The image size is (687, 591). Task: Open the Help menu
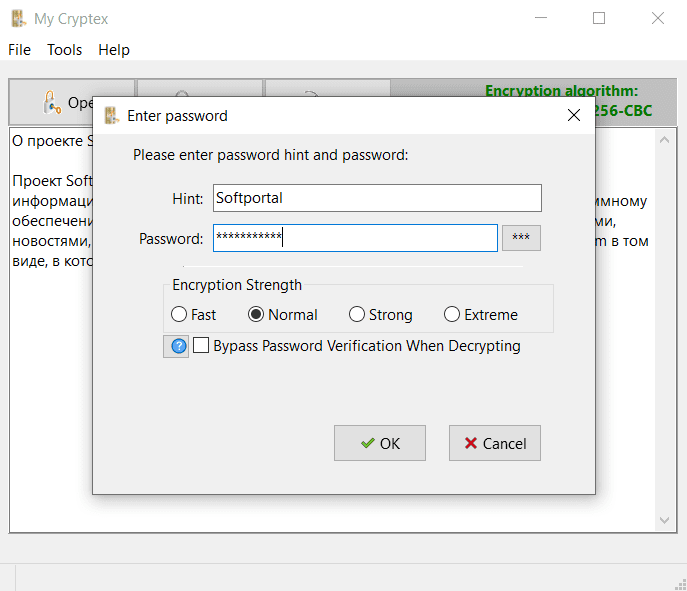tap(114, 50)
